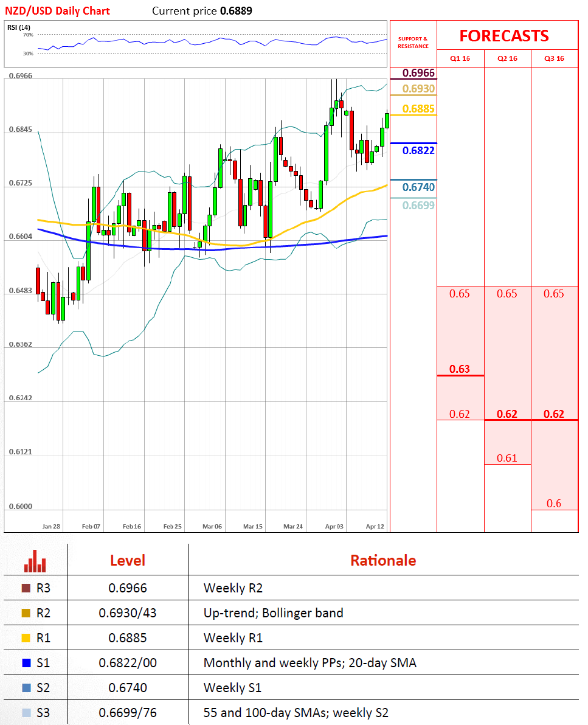
Task: Click the 0.6 Q3 forecast low
Action: (554, 504)
